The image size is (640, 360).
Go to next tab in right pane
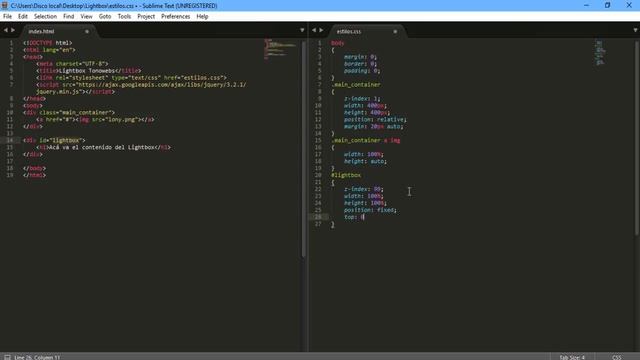pyautogui.click(x=321, y=30)
